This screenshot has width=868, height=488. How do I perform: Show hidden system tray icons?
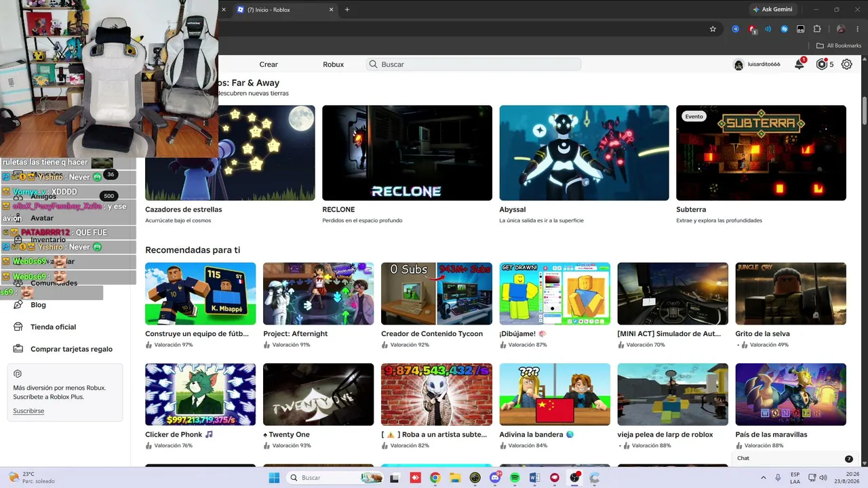pyautogui.click(x=764, y=478)
